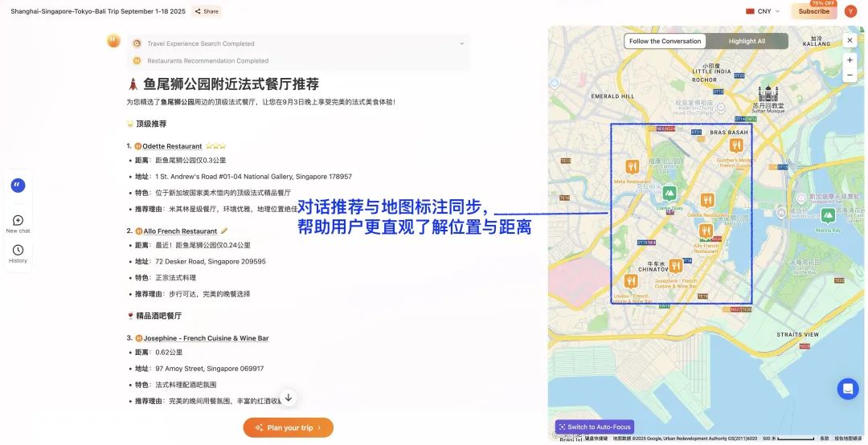This screenshot has width=868, height=445.
Task: Open History in the sidebar
Action: (18, 254)
